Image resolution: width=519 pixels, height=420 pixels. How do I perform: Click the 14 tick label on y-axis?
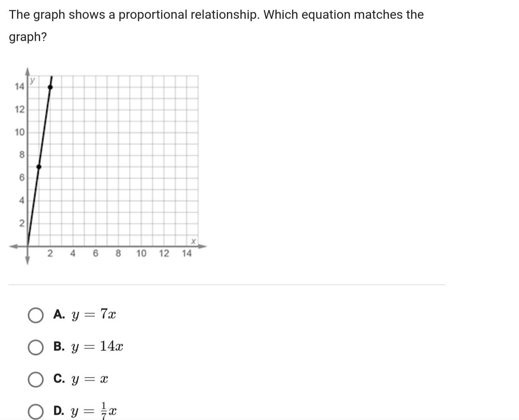(x=19, y=87)
